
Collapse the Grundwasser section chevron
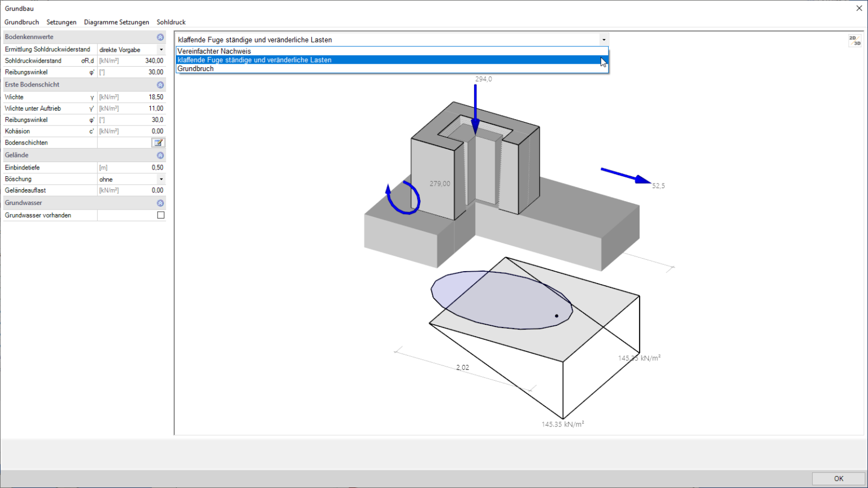160,203
